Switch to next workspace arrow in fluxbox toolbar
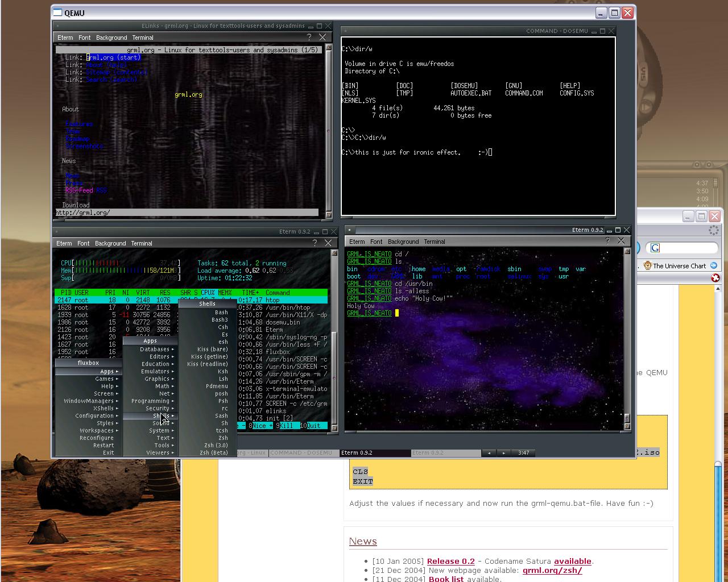Viewport: 728px width, 582px height. pos(504,453)
